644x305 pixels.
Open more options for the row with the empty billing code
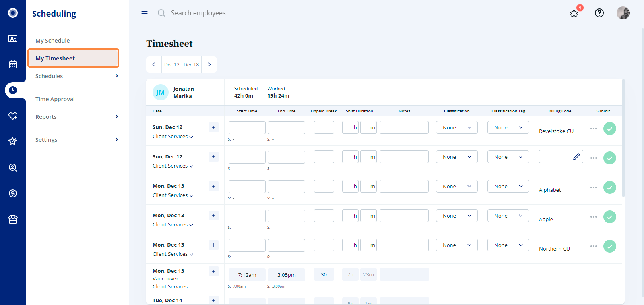[x=593, y=158]
